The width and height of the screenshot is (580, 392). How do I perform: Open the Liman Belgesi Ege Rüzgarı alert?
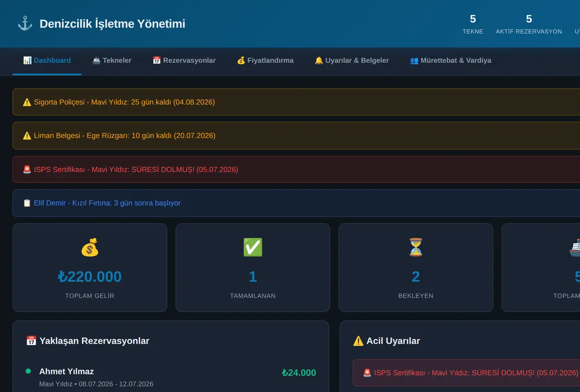[x=296, y=136]
